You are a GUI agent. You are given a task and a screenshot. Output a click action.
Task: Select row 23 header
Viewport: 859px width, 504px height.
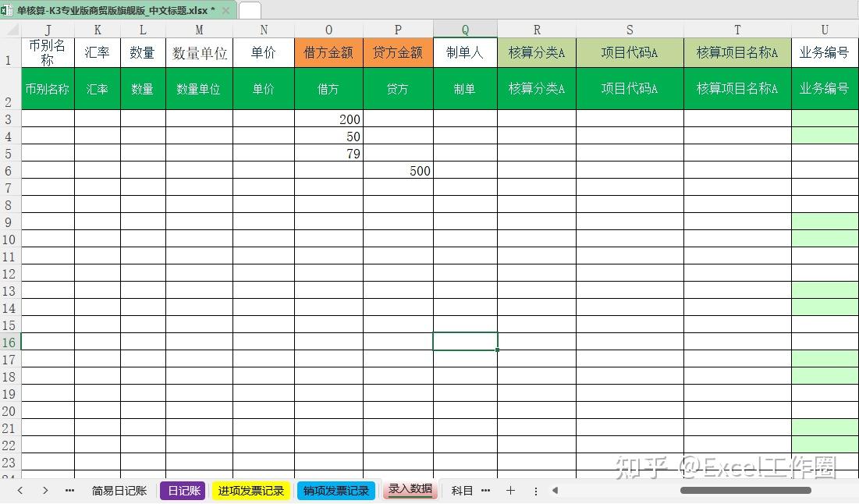tap(10, 462)
